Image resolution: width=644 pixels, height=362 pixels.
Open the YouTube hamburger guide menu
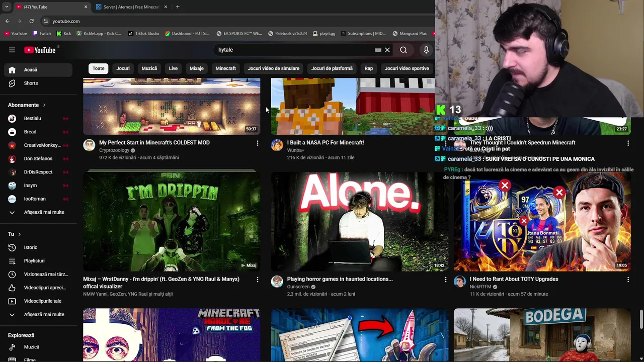tap(12, 50)
